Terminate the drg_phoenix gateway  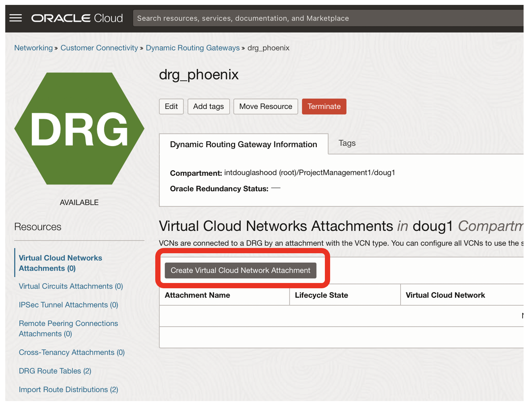pos(324,106)
